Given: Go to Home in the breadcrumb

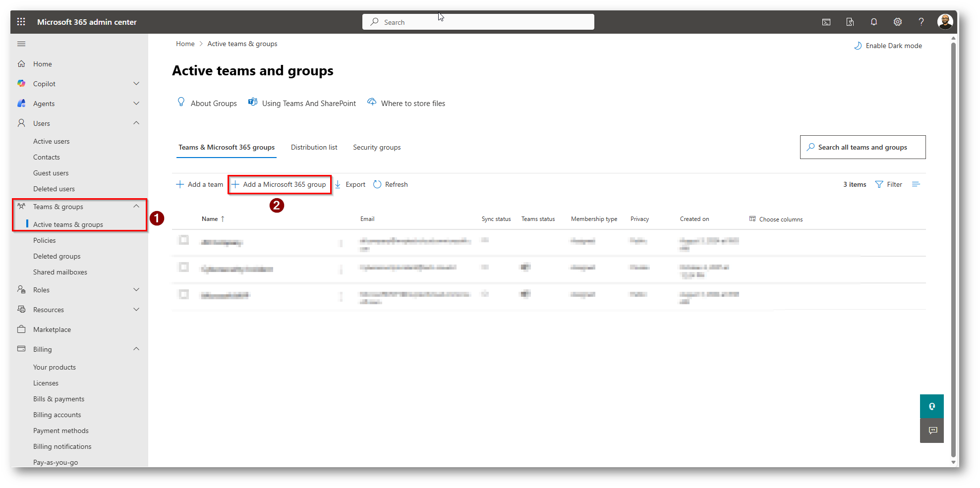Looking at the screenshot, I should 185,44.
